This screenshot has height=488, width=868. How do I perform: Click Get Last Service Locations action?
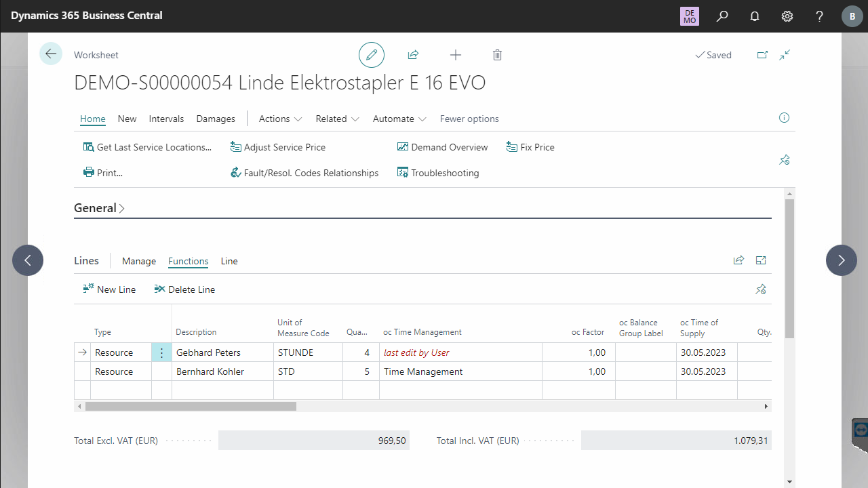click(x=147, y=147)
